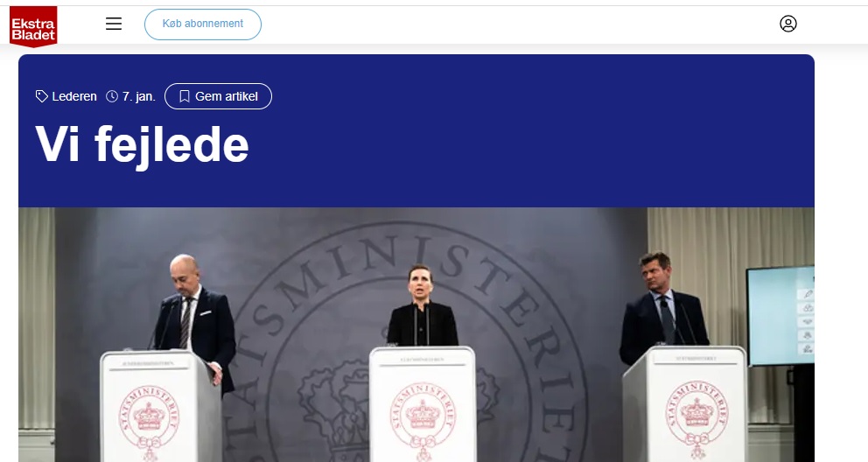
Task: Open the user profile account icon
Action: pos(787,24)
